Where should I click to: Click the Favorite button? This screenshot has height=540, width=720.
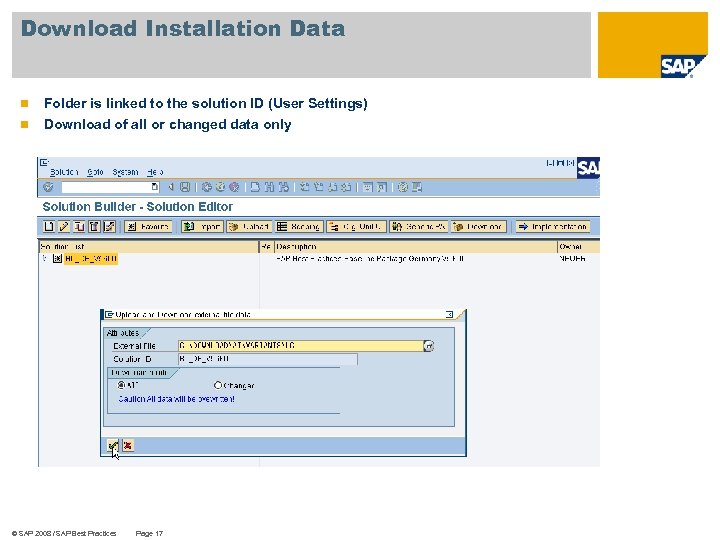pos(148,226)
